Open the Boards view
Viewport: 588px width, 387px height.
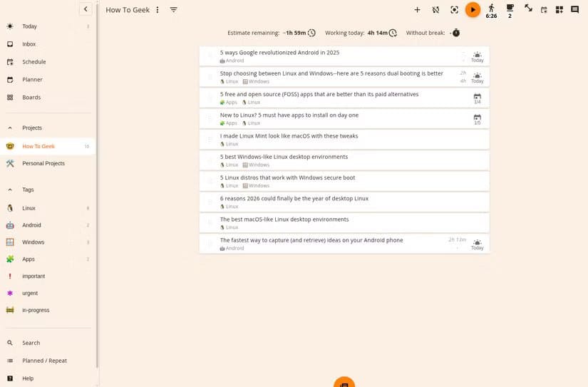point(48,97)
